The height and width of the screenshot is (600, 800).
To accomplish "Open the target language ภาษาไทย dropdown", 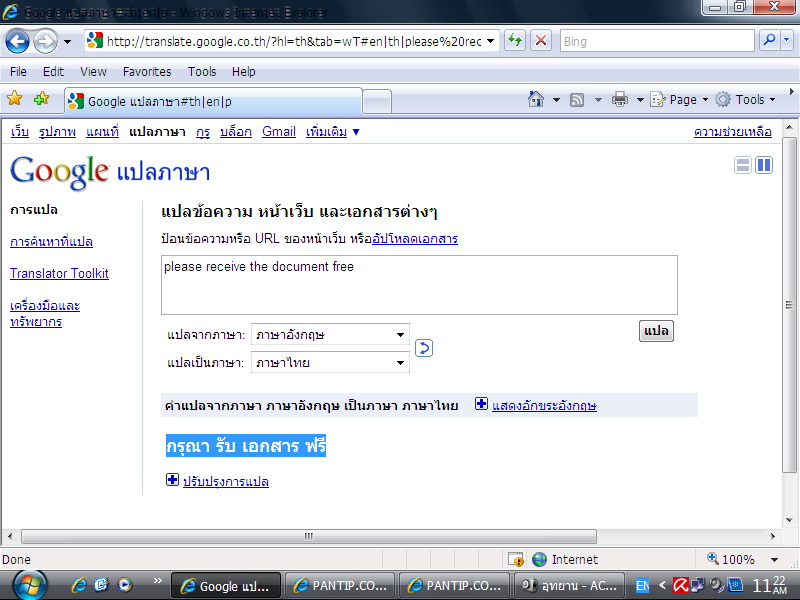I will [x=330, y=362].
